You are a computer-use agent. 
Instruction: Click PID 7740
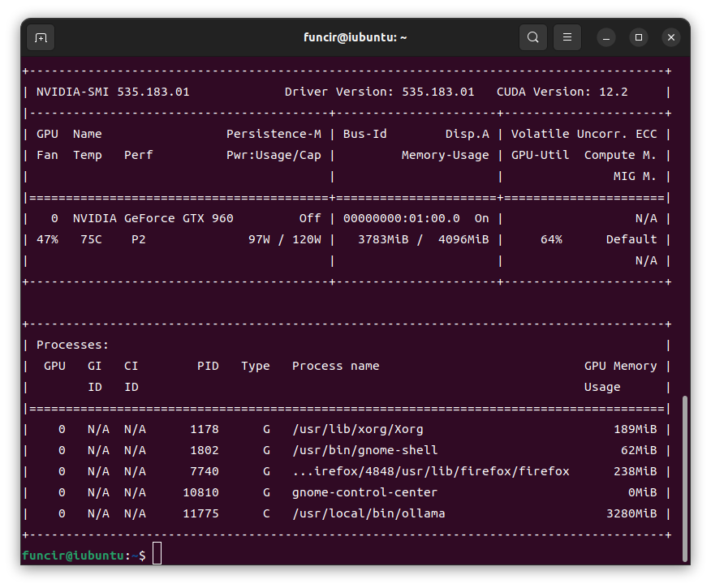point(205,471)
